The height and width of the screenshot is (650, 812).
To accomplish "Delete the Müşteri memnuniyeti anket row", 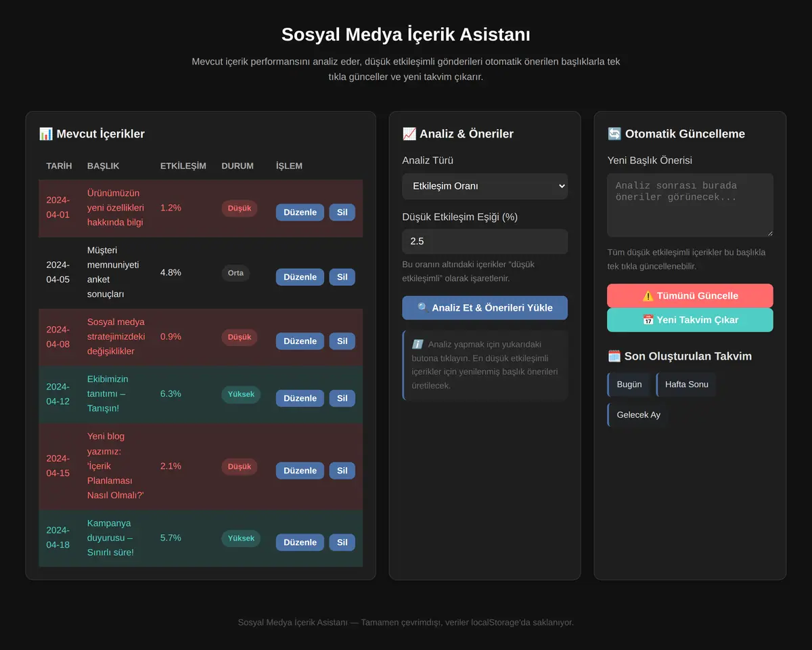I will tap(342, 277).
